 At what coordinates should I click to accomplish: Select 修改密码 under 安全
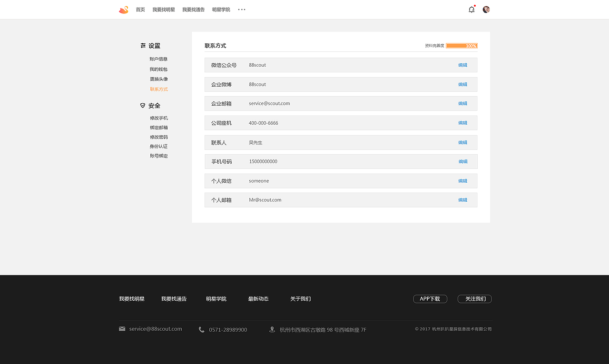[x=158, y=137]
